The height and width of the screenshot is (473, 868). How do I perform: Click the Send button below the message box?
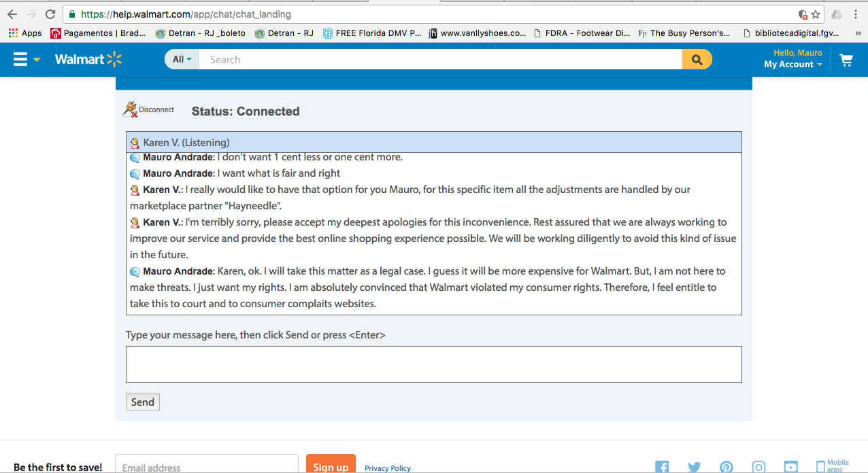point(142,402)
